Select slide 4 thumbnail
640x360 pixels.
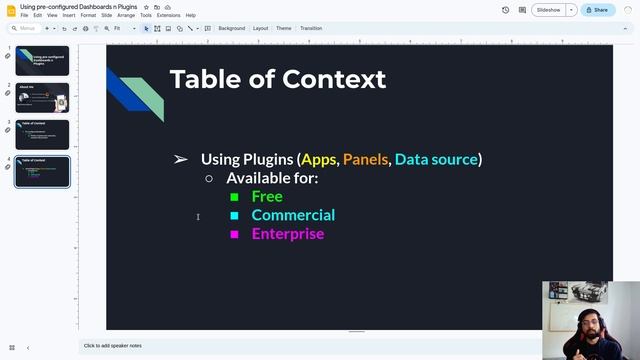point(42,172)
